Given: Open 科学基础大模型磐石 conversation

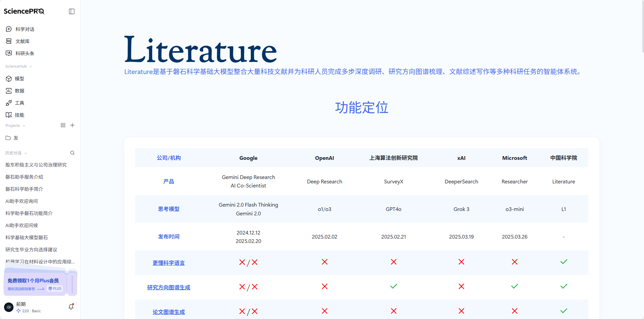Looking at the screenshot, I should coord(27,238).
